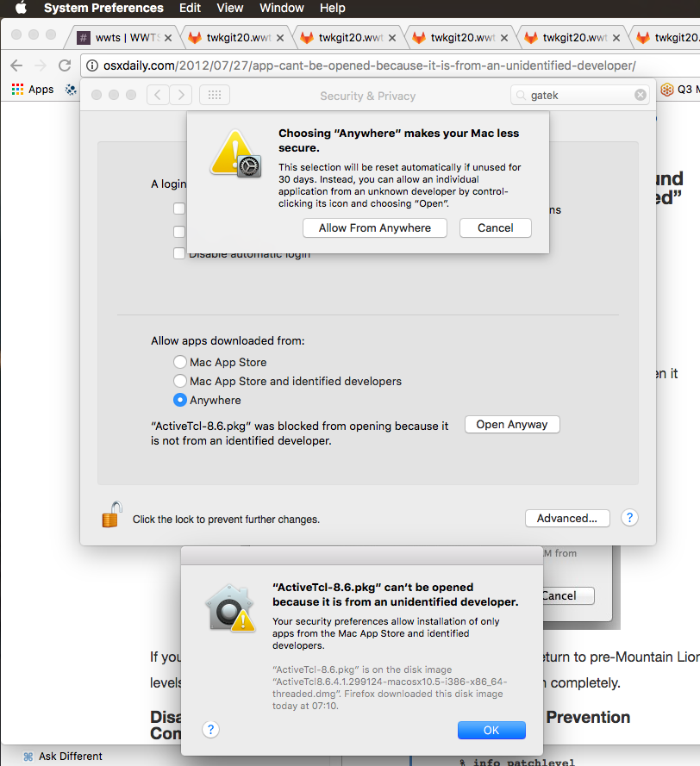700x766 pixels.
Task: Click the search field containing gatek
Action: [580, 95]
